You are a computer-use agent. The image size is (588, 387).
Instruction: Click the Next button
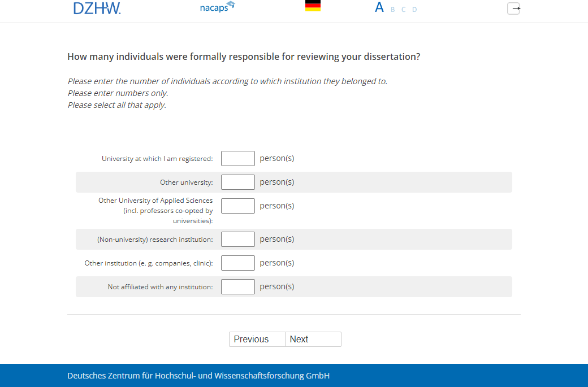[x=313, y=339]
